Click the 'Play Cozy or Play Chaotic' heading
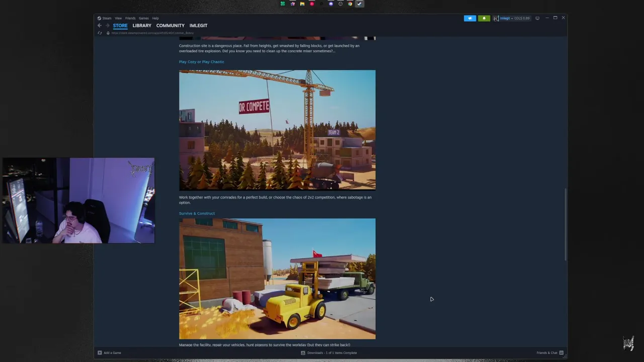This screenshot has height=362, width=644. coord(201,62)
